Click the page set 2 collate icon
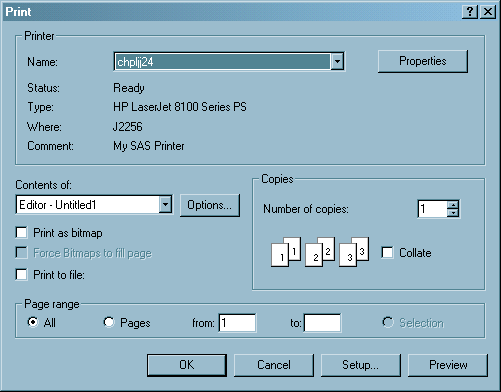Screen dimensions: 501x392 pos(320,252)
